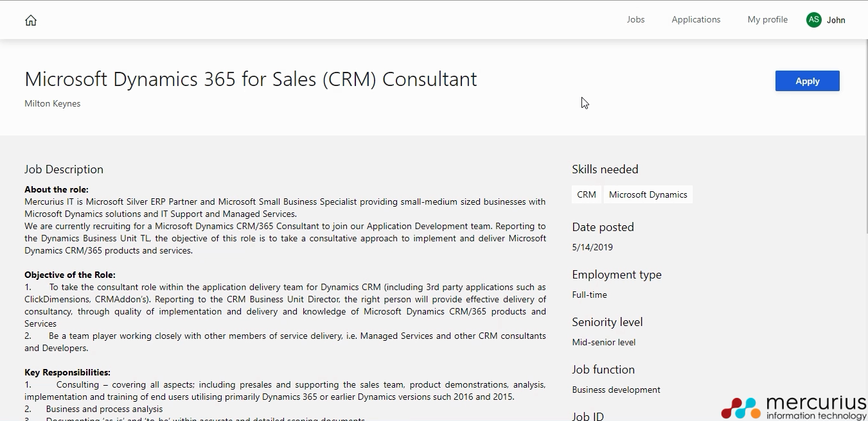
Task: Click the vertical page scrollbar
Action: click(x=865, y=128)
